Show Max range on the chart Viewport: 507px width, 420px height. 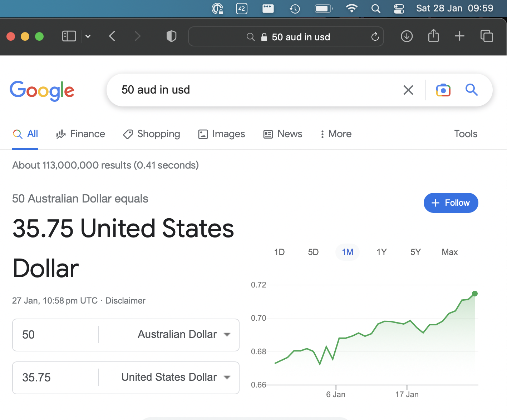[449, 252]
